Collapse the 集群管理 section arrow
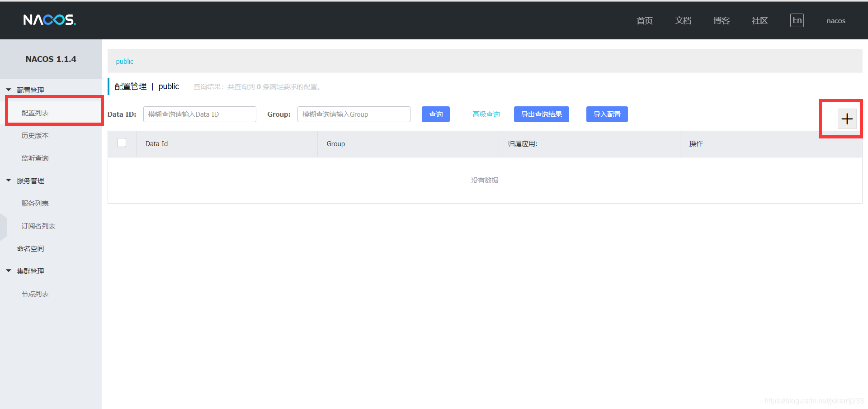This screenshot has height=409, width=868. coord(9,271)
